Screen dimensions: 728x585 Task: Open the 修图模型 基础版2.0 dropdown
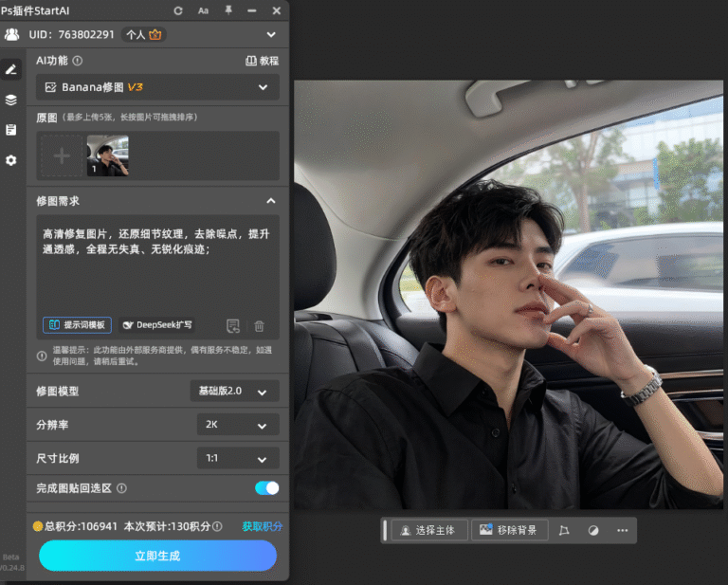[234, 391]
